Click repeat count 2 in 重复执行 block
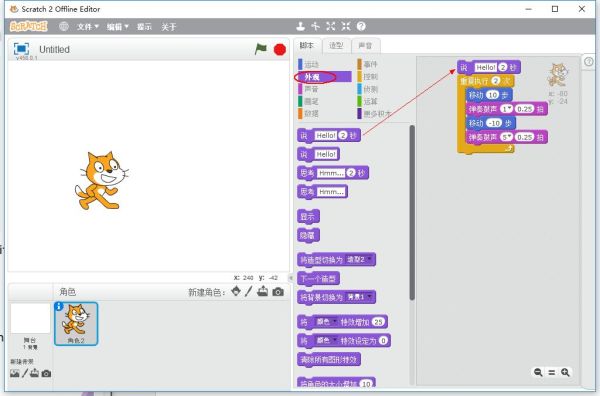 pos(496,81)
